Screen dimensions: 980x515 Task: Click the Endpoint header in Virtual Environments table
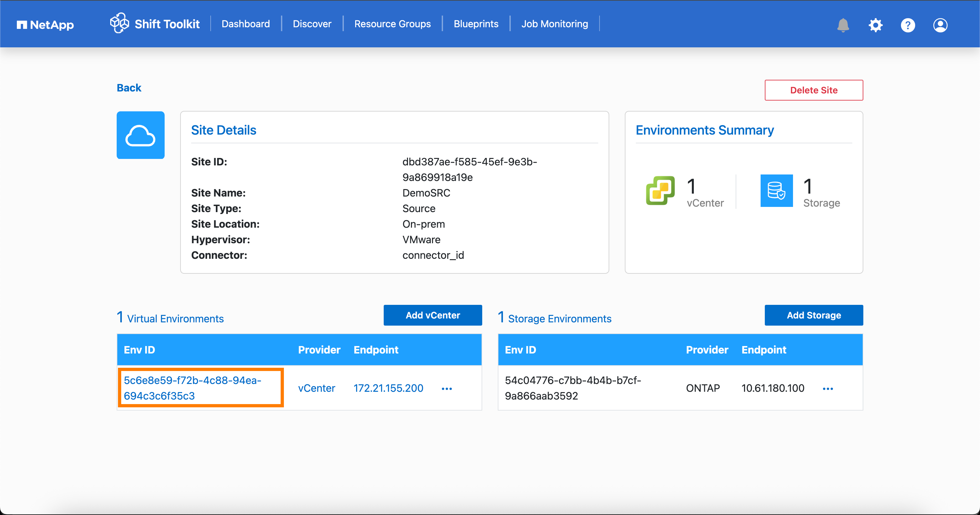click(376, 350)
